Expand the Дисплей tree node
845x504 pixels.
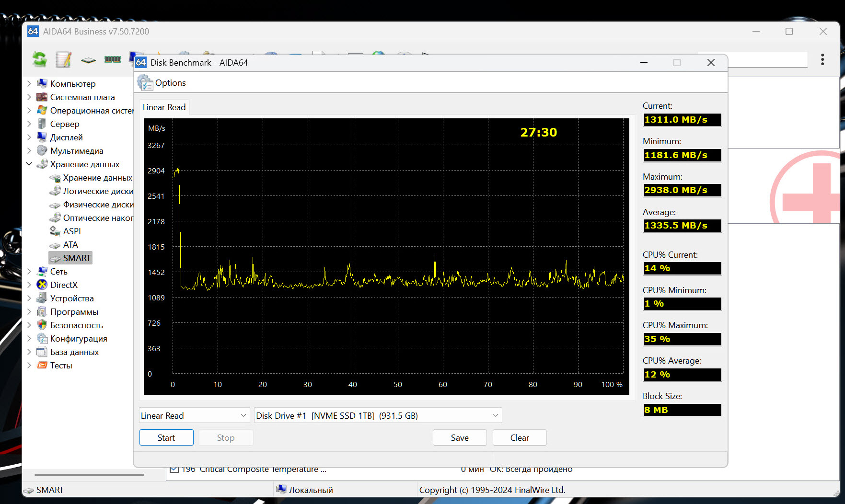pos(29,137)
